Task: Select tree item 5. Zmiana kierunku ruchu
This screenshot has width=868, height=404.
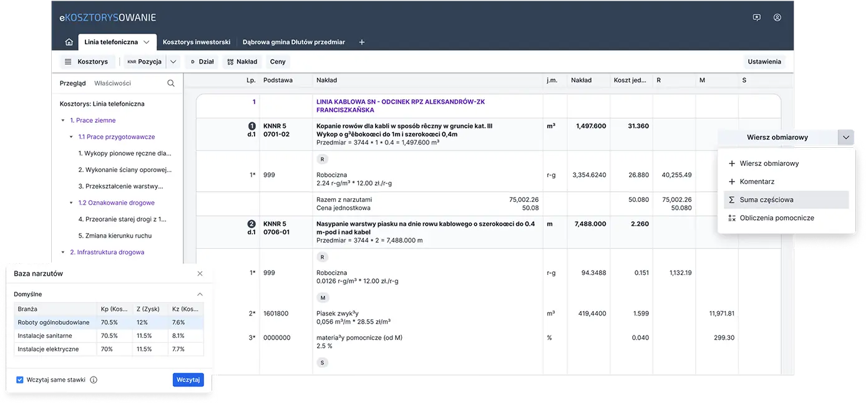Action: point(115,236)
